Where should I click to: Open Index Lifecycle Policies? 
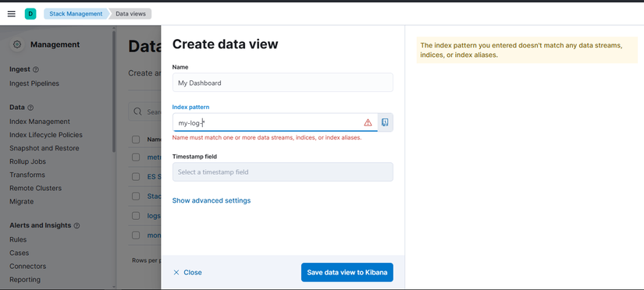[46, 135]
